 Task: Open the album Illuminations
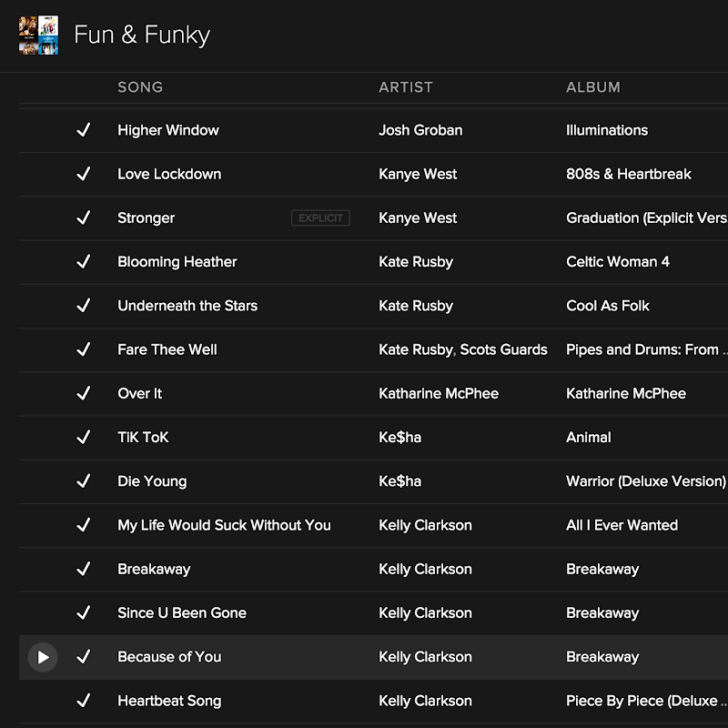(607, 130)
